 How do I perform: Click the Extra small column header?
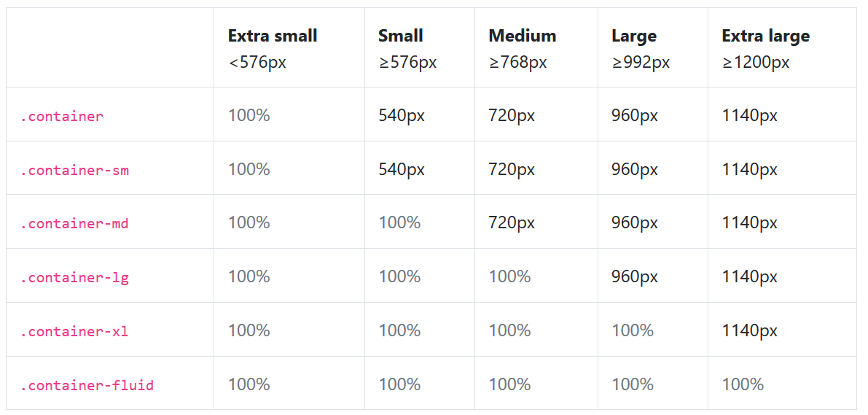pos(273,36)
